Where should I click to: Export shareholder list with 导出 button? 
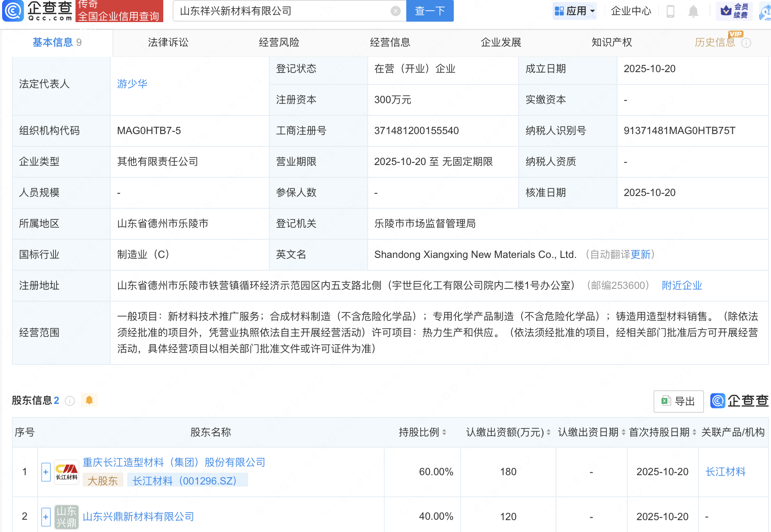pos(678,401)
